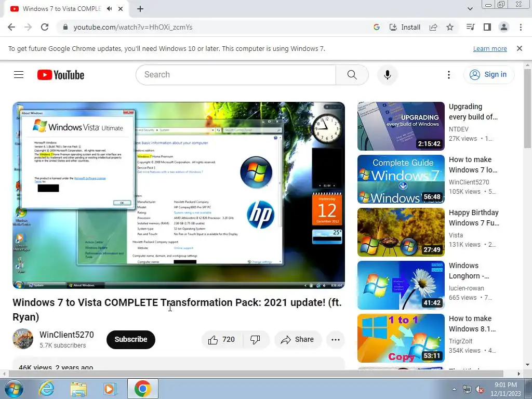This screenshot has height=399, width=532.
Task: Launch Windows Media Player from taskbar
Action: [x=110, y=389]
